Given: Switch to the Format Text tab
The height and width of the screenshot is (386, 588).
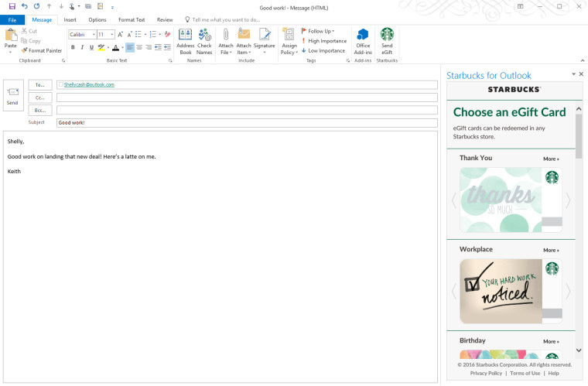Looking at the screenshot, I should (132, 20).
